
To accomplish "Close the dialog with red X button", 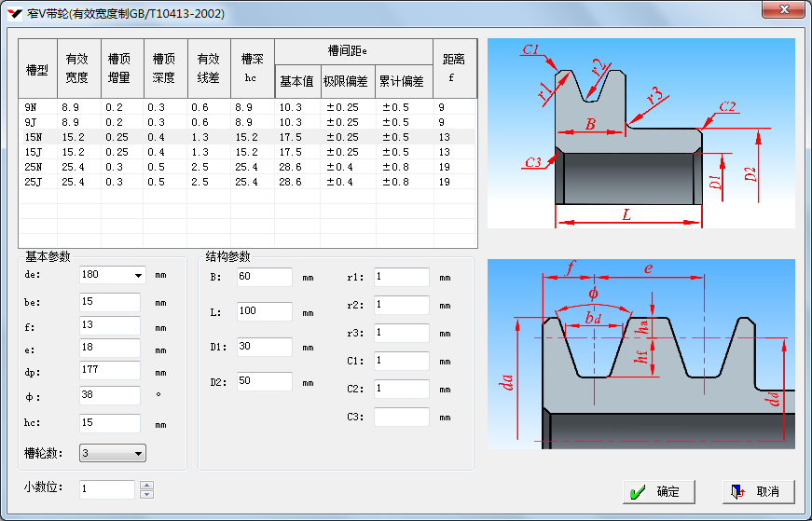I will click(782, 9).
